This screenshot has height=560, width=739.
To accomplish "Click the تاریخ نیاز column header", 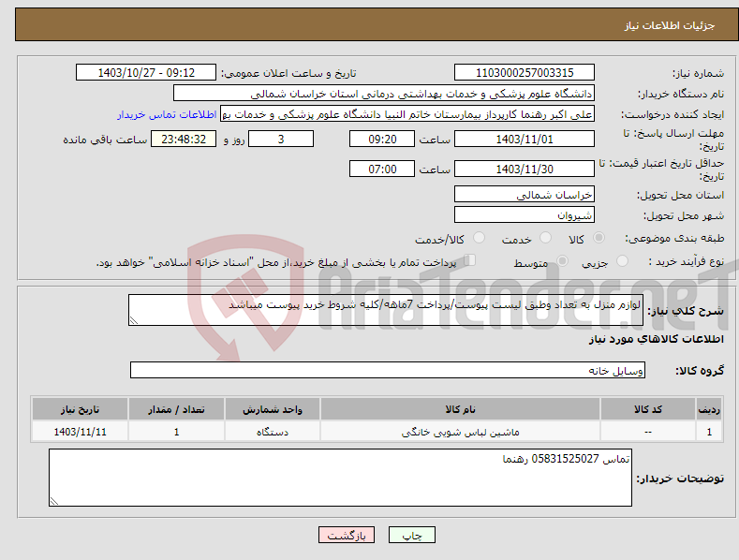I will pyautogui.click(x=80, y=409).
